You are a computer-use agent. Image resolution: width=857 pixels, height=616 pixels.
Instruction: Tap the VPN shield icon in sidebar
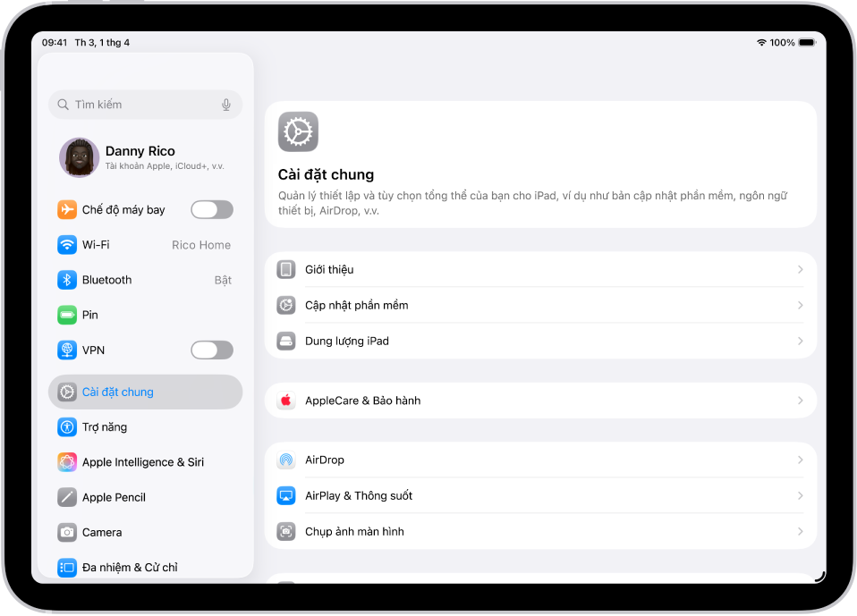(x=67, y=350)
